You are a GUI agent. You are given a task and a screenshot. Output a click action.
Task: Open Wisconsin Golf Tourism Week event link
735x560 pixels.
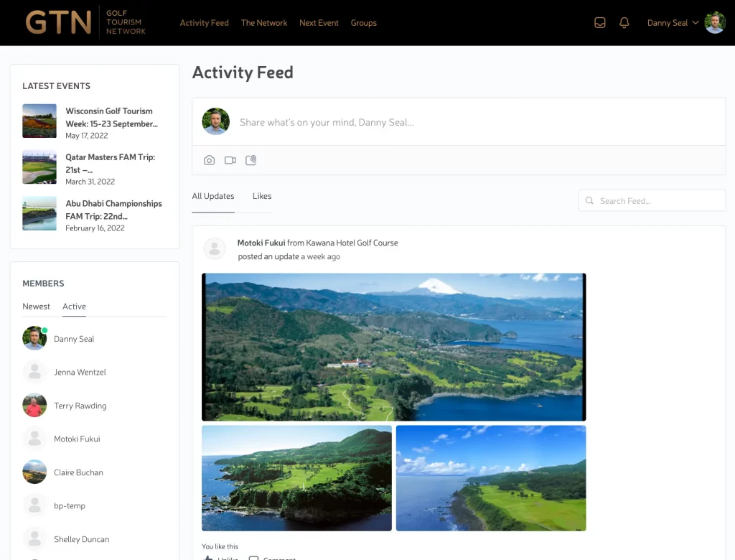click(x=111, y=117)
